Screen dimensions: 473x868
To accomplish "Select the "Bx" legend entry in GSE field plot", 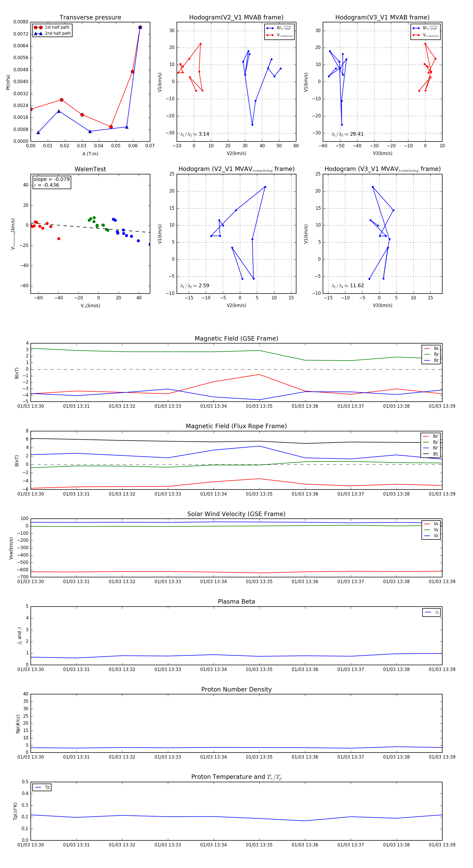I will tap(431, 349).
